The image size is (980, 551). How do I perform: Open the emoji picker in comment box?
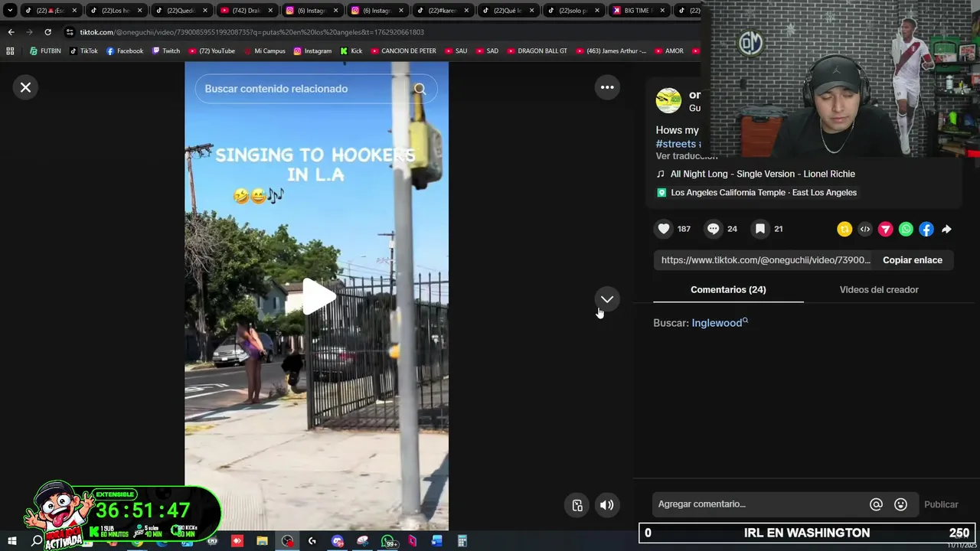pos(900,504)
